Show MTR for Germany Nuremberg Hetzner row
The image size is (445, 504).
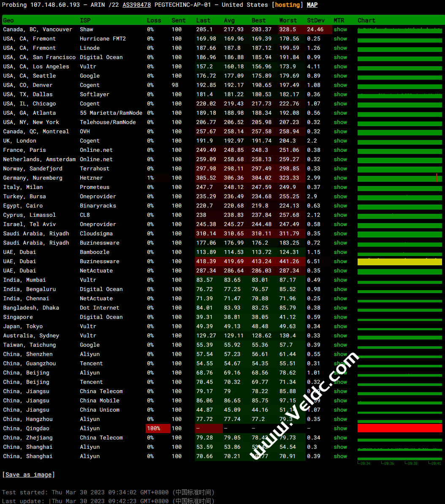340,178
